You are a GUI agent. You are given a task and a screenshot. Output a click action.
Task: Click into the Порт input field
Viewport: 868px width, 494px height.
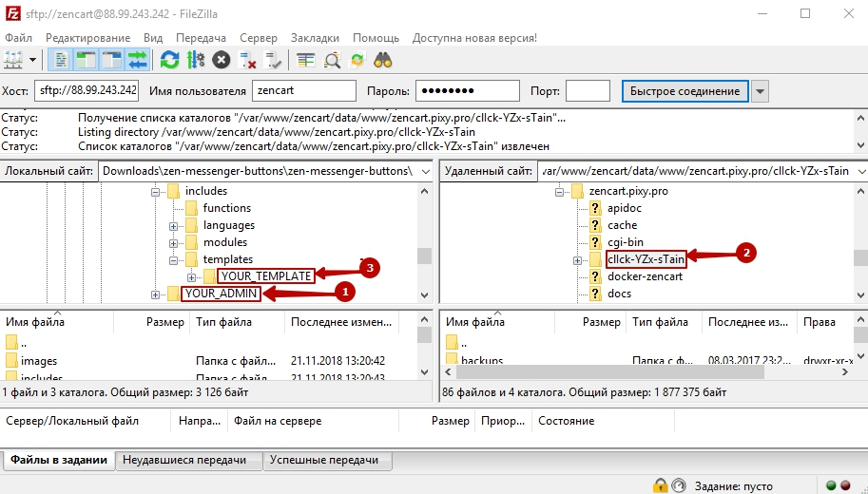588,90
